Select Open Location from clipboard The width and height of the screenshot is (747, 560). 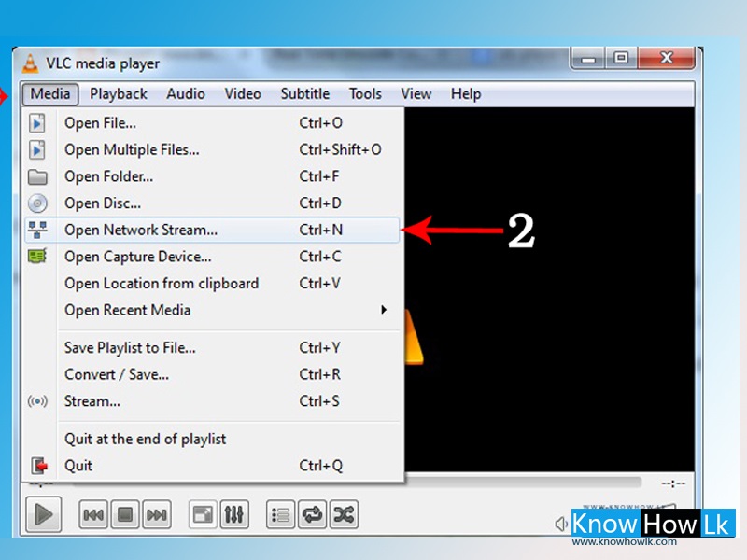coord(212,284)
